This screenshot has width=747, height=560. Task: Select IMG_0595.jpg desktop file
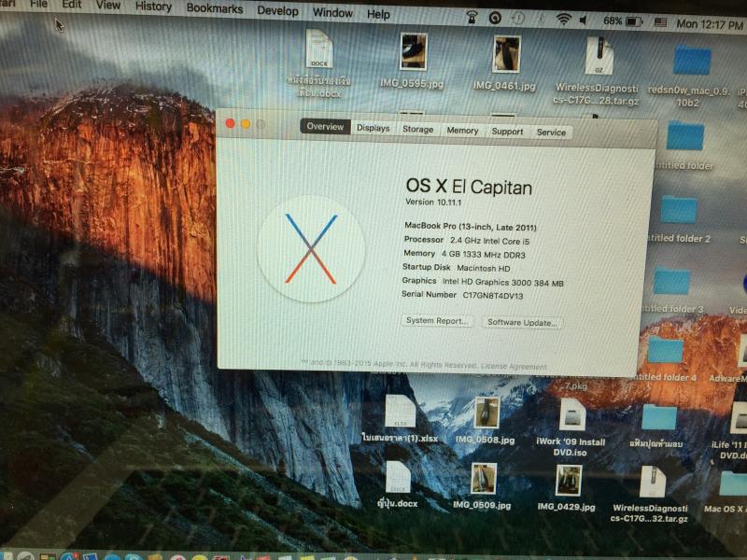coord(413,52)
